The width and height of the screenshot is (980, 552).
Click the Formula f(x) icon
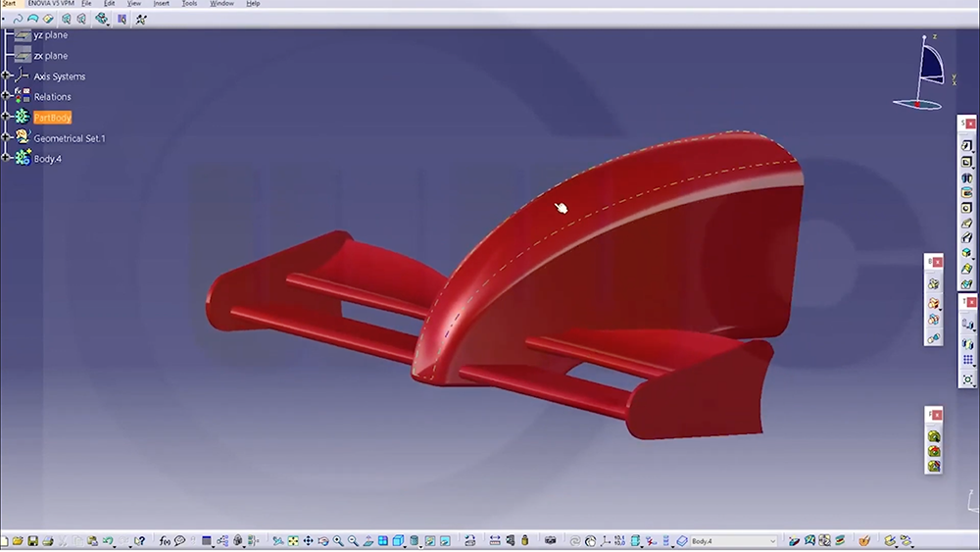(x=165, y=541)
